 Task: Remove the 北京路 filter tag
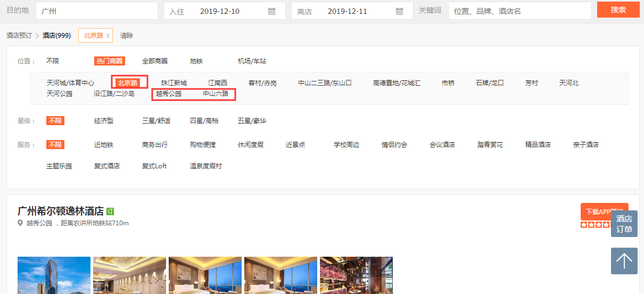tap(108, 36)
